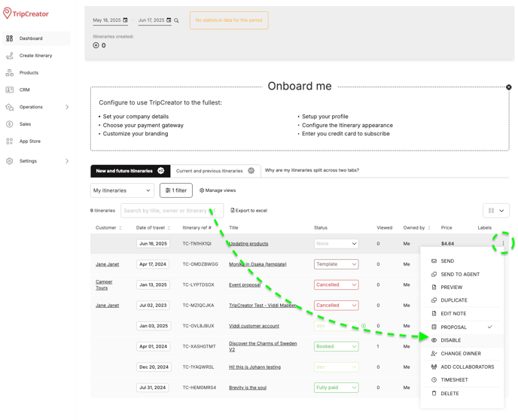Open the Updating products itinerary
The image size is (518, 420).
click(x=248, y=244)
